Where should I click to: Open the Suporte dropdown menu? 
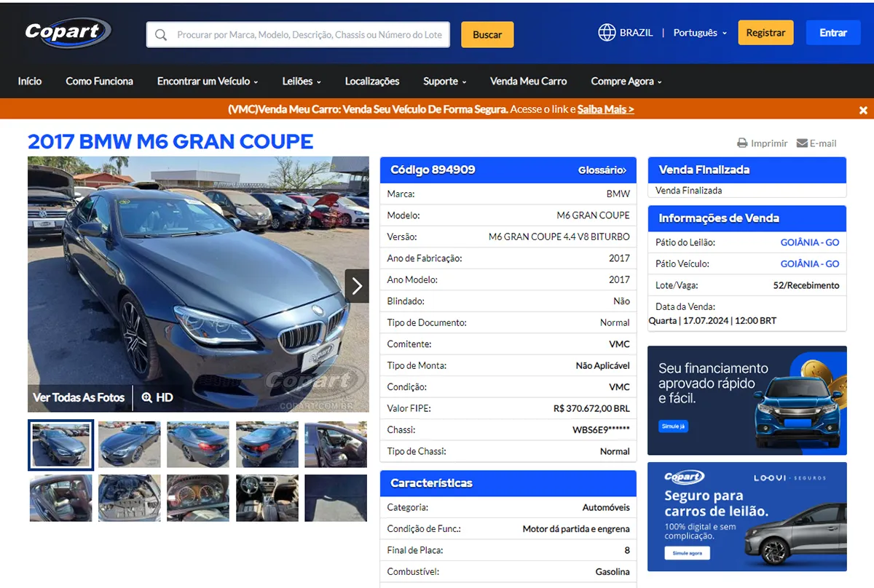[x=444, y=82]
